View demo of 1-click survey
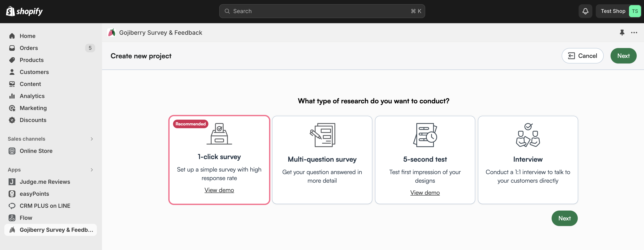This screenshot has width=644, height=250. [x=219, y=190]
